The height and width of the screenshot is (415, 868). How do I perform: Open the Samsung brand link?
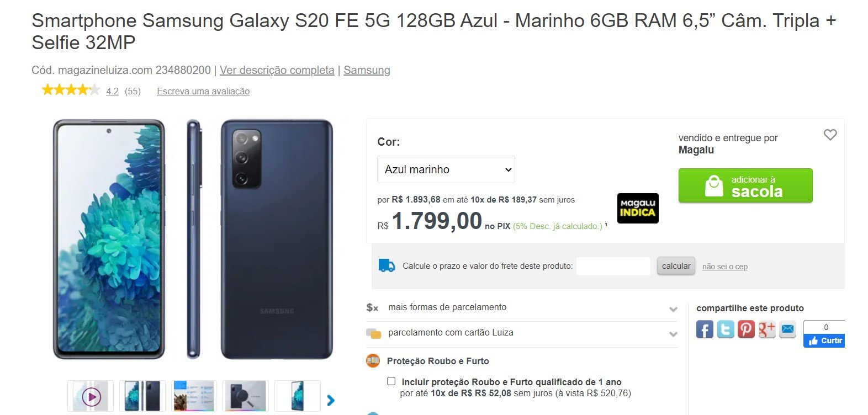tap(367, 70)
